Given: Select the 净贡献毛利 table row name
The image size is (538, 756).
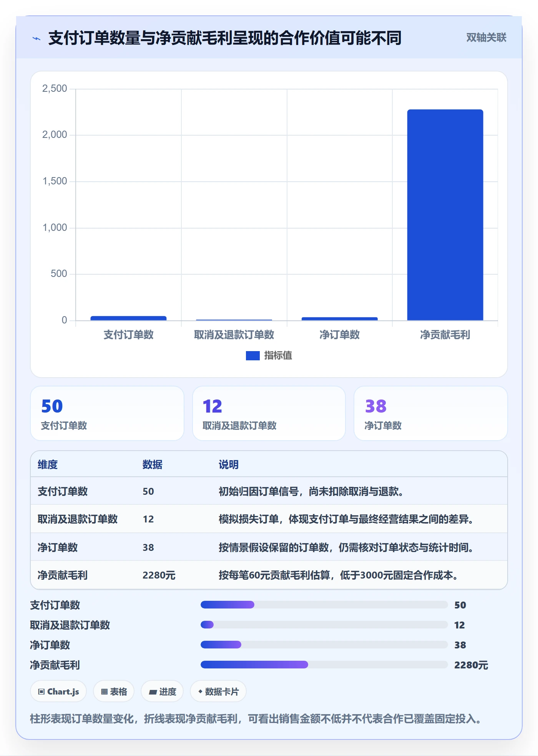Looking at the screenshot, I should click(63, 575).
